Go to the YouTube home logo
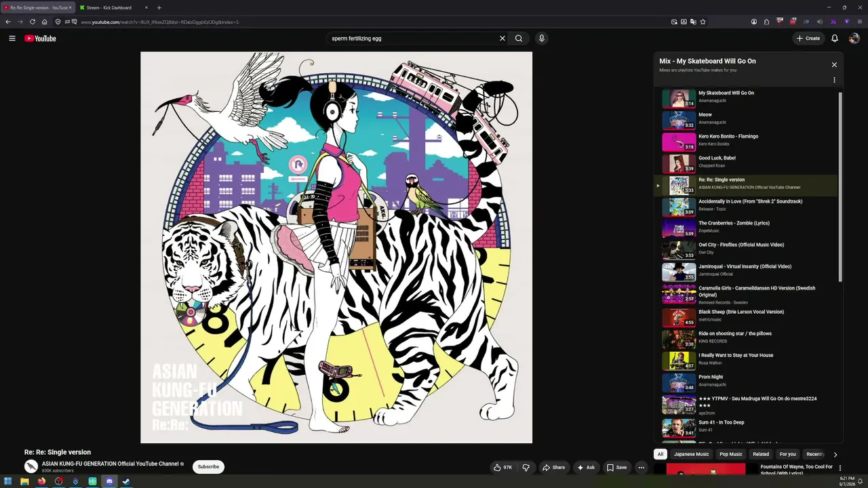Image resolution: width=868 pixels, height=488 pixels. [40, 39]
